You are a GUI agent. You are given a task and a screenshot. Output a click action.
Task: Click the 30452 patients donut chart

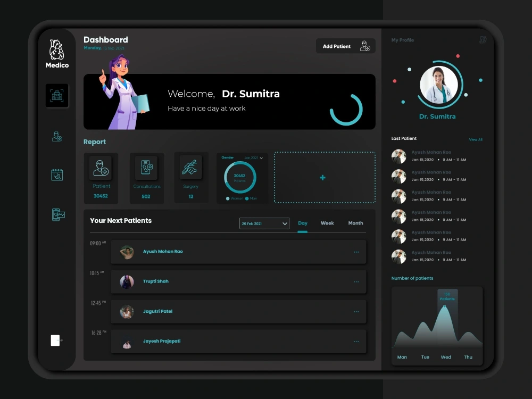pos(240,177)
